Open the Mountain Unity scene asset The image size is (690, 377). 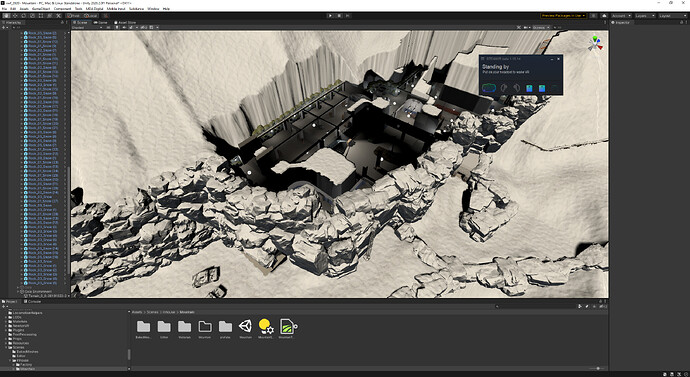[246, 328]
